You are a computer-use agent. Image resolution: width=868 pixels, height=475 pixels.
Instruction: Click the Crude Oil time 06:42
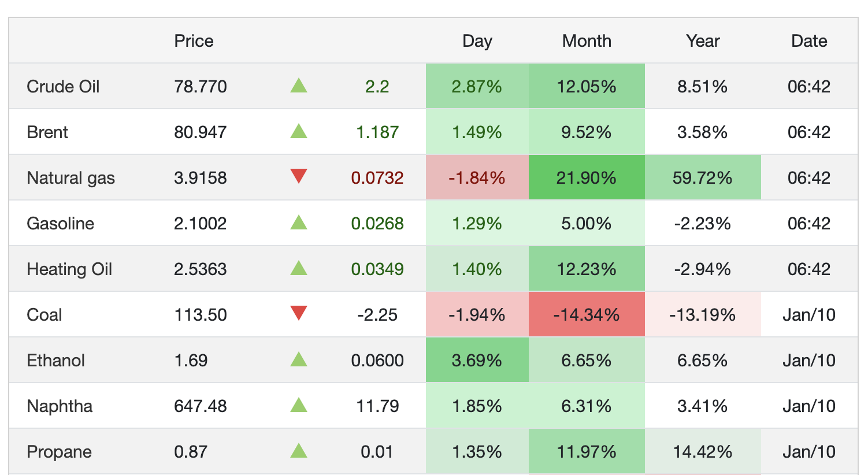[x=809, y=87]
